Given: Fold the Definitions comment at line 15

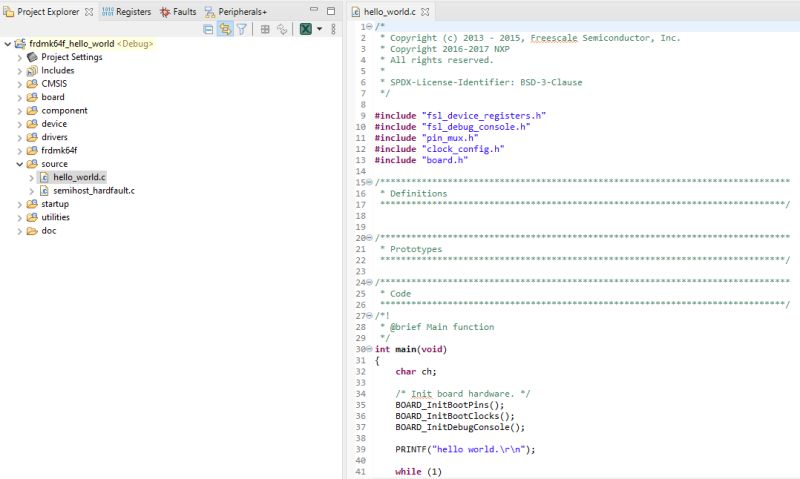Looking at the screenshot, I should (369, 182).
